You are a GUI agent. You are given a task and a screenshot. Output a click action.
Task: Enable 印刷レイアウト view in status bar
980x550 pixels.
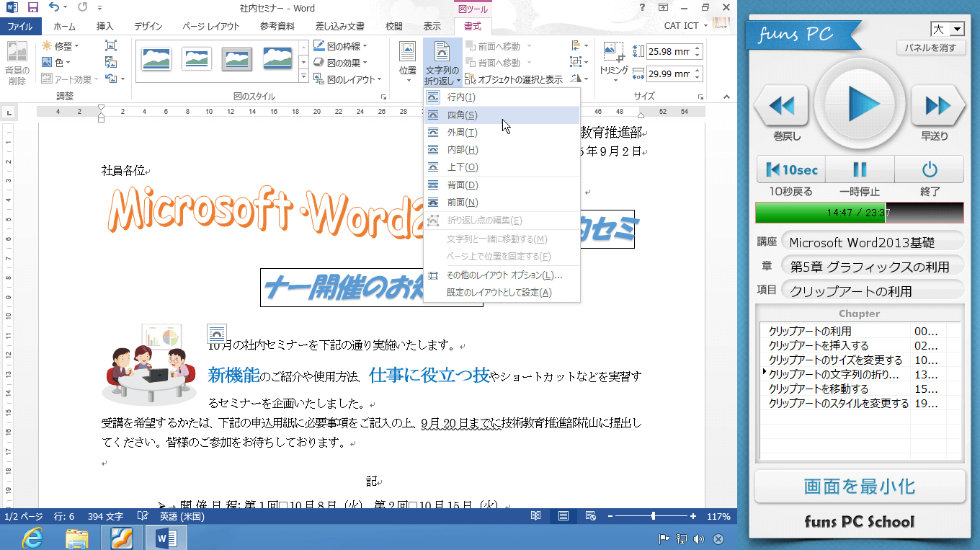[562, 515]
